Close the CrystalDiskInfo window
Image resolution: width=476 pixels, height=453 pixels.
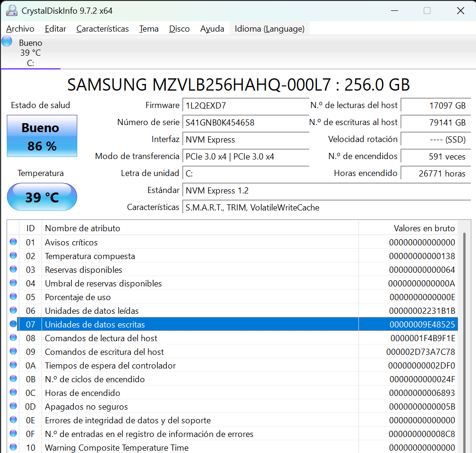(x=460, y=11)
